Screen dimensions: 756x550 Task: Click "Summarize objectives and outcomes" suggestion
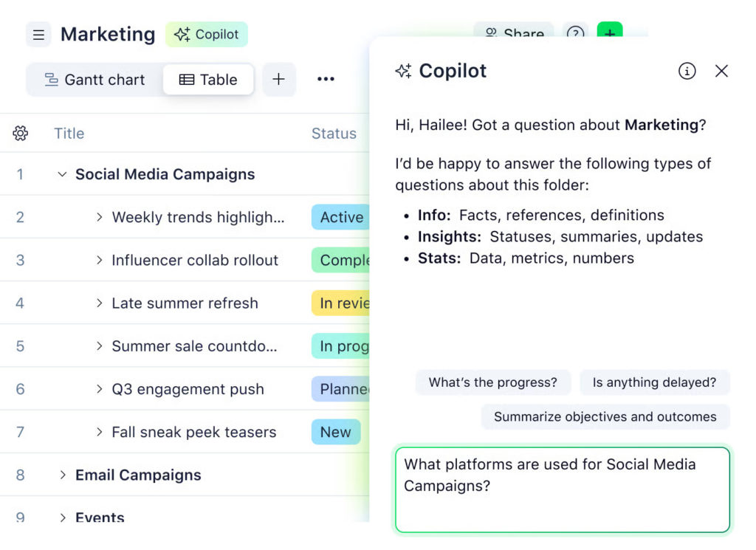pyautogui.click(x=605, y=416)
